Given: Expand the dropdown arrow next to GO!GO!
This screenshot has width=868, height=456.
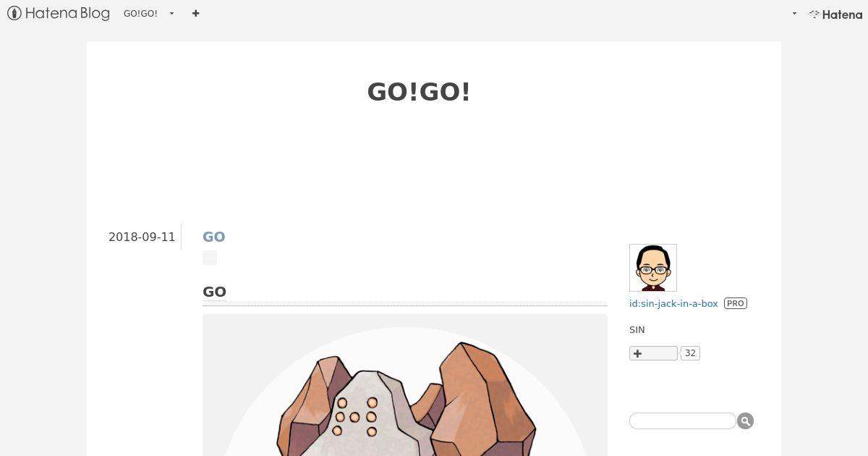Looking at the screenshot, I should tap(171, 14).
